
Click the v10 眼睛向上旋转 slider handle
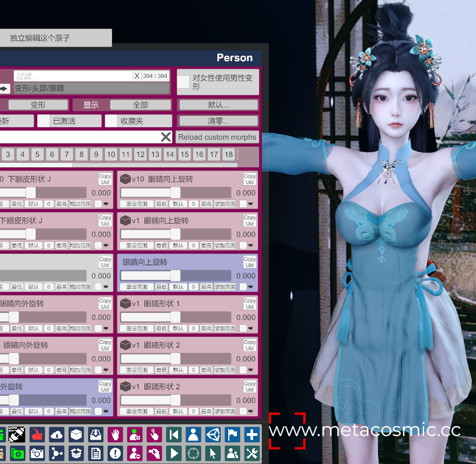(175, 193)
